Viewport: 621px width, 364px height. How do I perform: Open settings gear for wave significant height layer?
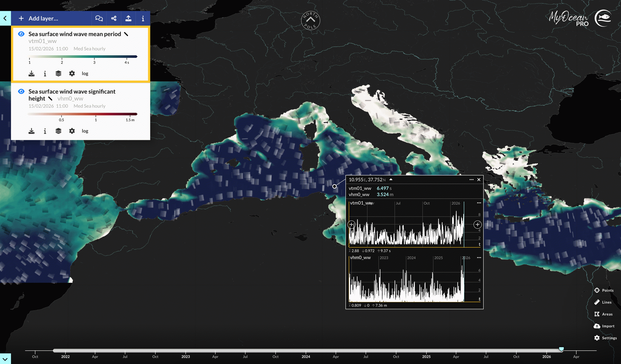pos(72,131)
